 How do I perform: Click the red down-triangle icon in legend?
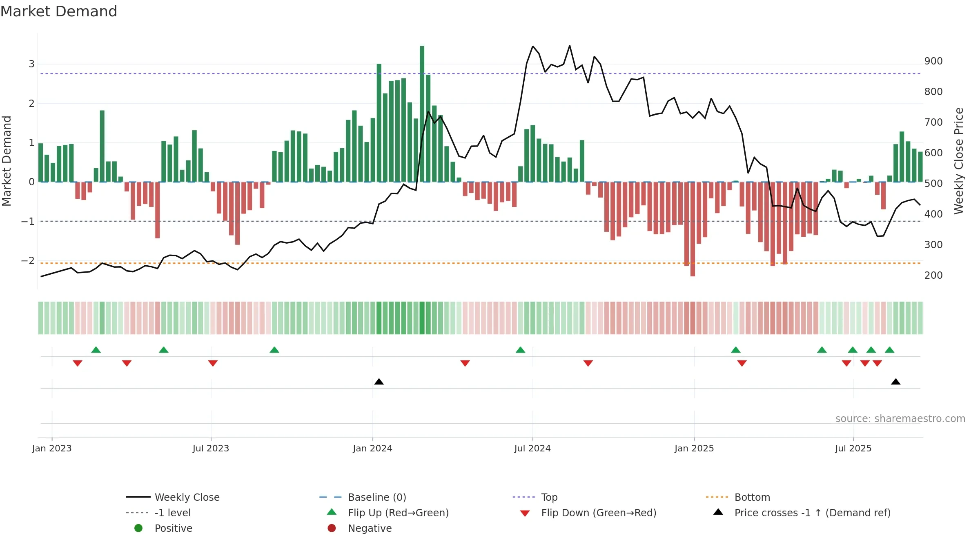(525, 513)
